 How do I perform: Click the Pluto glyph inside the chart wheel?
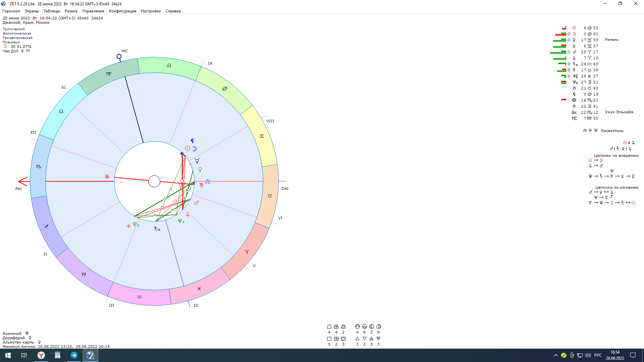click(135, 224)
